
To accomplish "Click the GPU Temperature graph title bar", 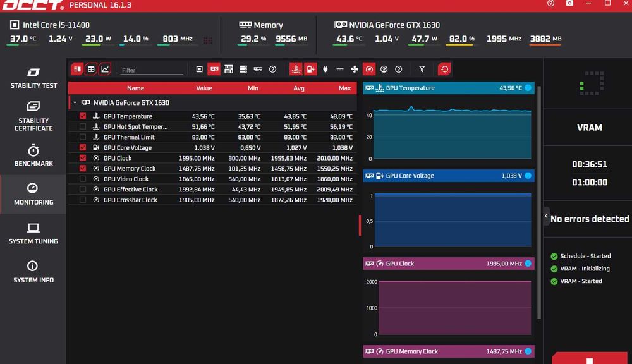I will 449,88.
